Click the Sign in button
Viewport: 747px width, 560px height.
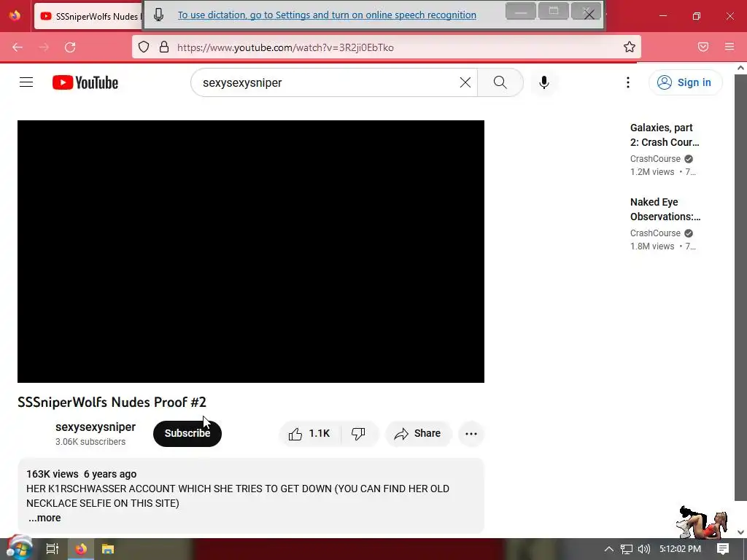[685, 82]
